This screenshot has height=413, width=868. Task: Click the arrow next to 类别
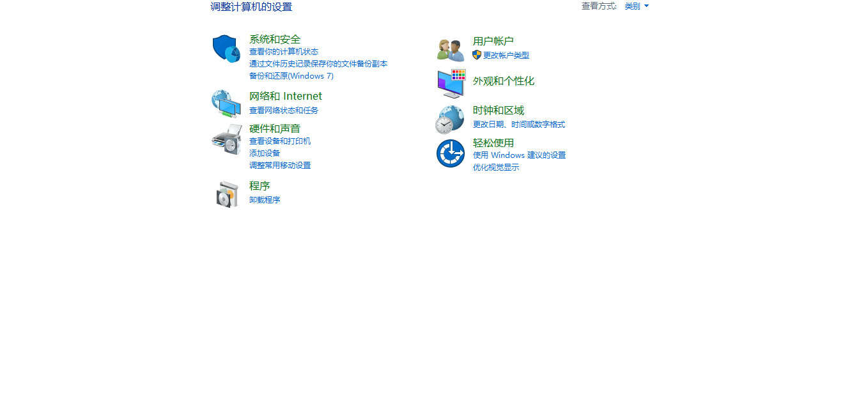click(646, 6)
